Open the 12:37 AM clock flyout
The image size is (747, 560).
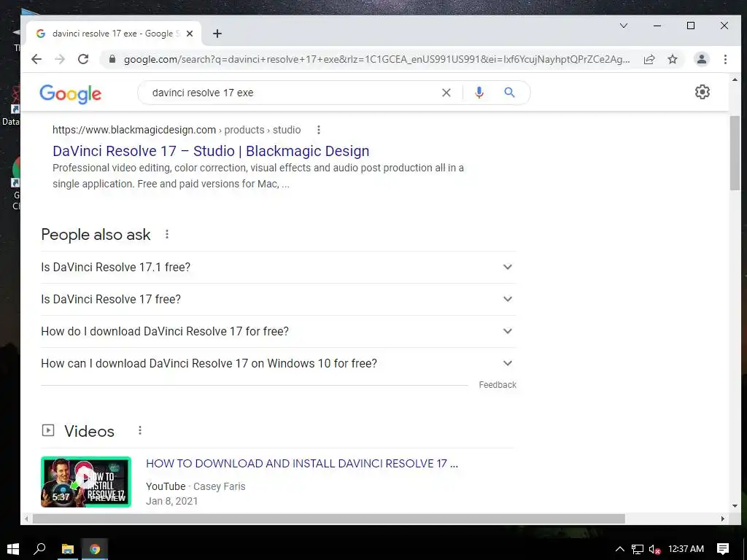[686, 549]
